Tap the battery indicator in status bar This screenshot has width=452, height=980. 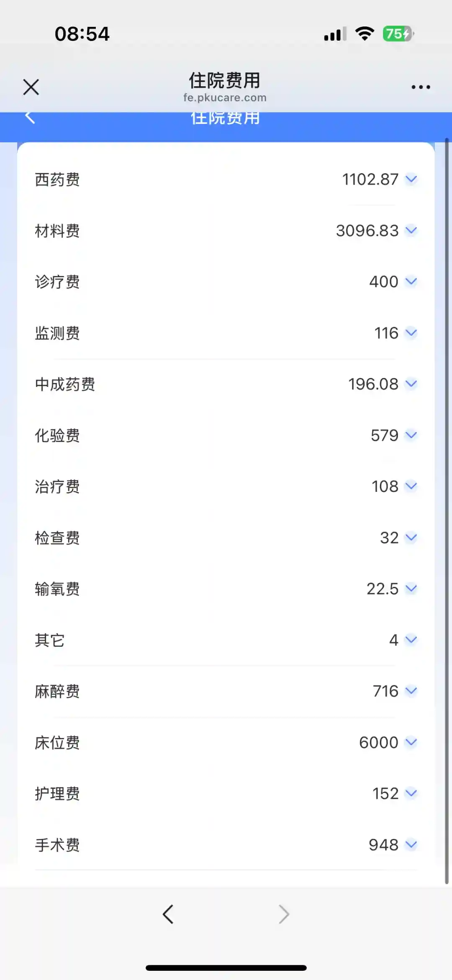398,34
